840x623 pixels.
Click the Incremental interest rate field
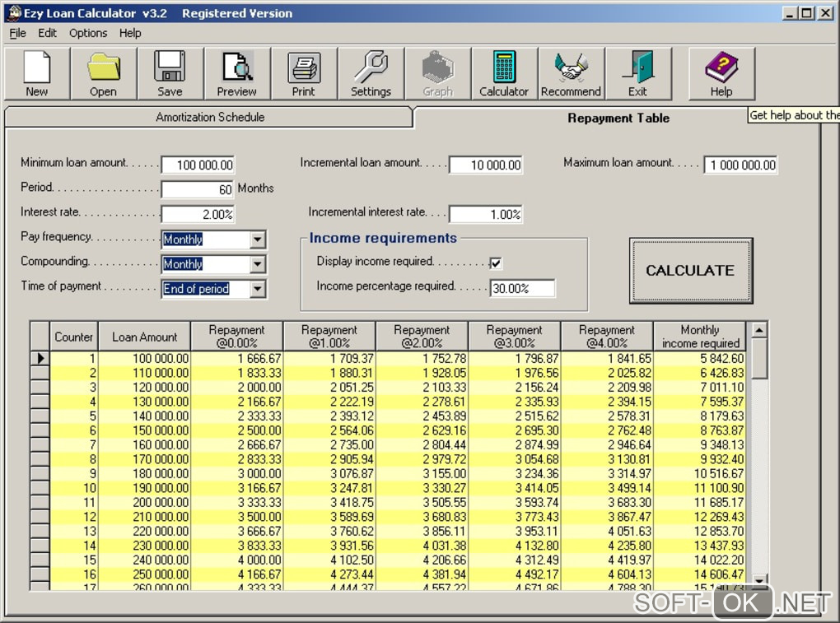[x=486, y=214]
